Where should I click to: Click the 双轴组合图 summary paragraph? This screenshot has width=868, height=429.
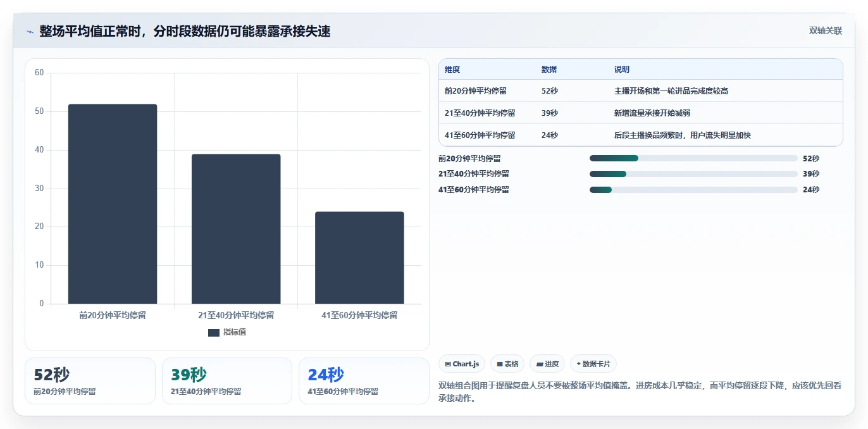click(640, 392)
